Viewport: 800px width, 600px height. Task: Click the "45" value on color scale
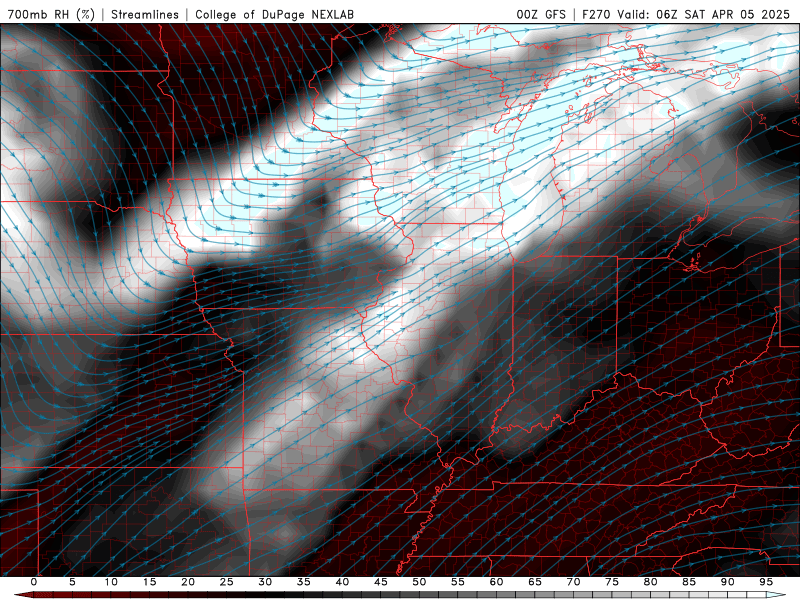coord(381,582)
